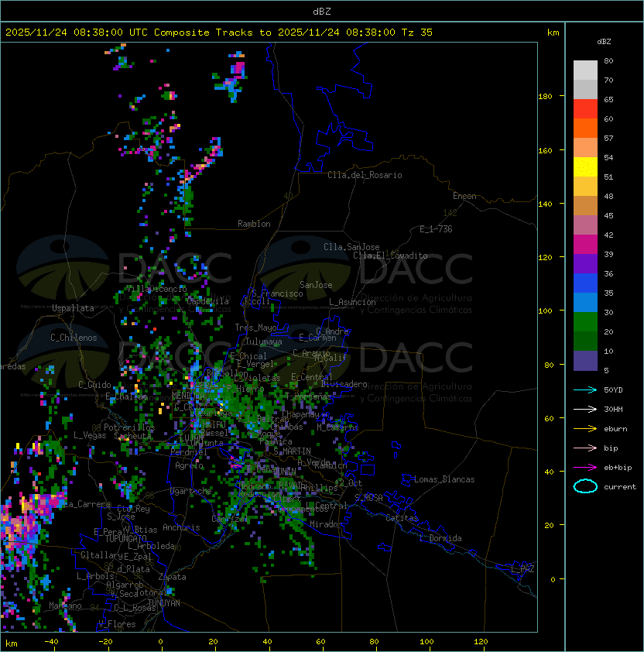Screen dimensions: 644x652
Task: Select the Encon map label
Action: click(464, 196)
